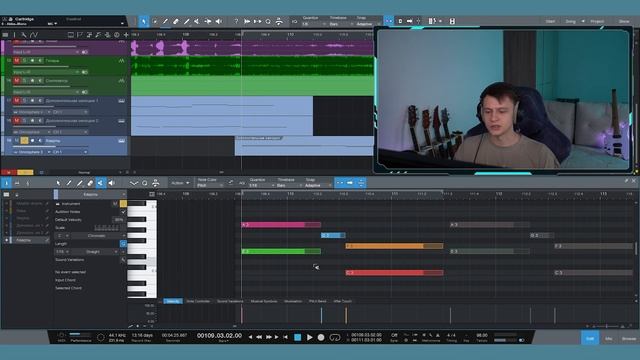The width and height of the screenshot is (640, 360).
Task: Mute the green Голоса track
Action: (17, 60)
